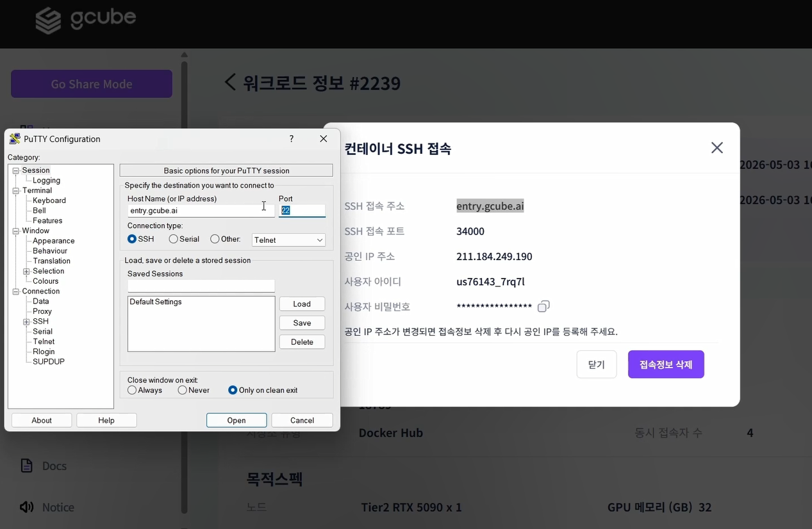Select Rlogin in the category tree
812x529 pixels.
coord(44,352)
